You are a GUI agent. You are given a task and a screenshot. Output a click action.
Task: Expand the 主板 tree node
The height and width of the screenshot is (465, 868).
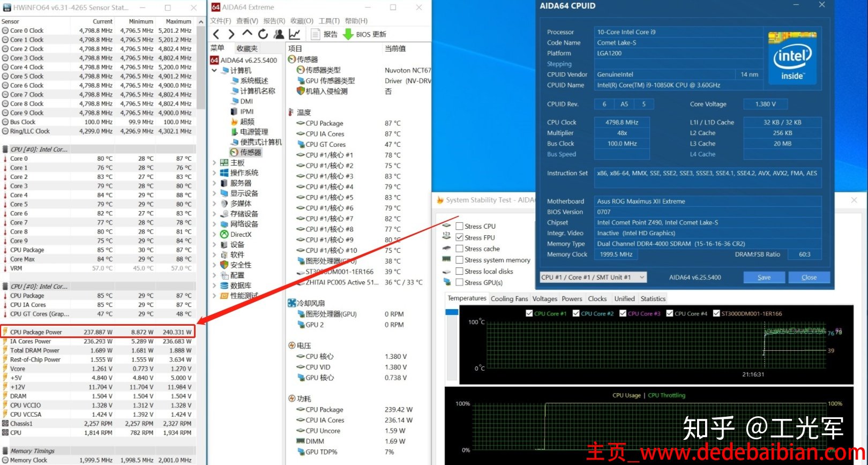click(x=214, y=162)
